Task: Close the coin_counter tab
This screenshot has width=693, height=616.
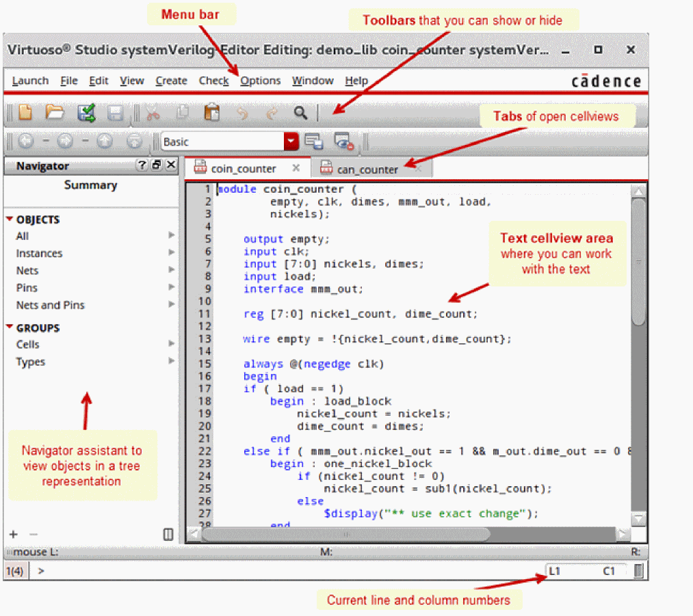Action: pyautogui.click(x=296, y=168)
